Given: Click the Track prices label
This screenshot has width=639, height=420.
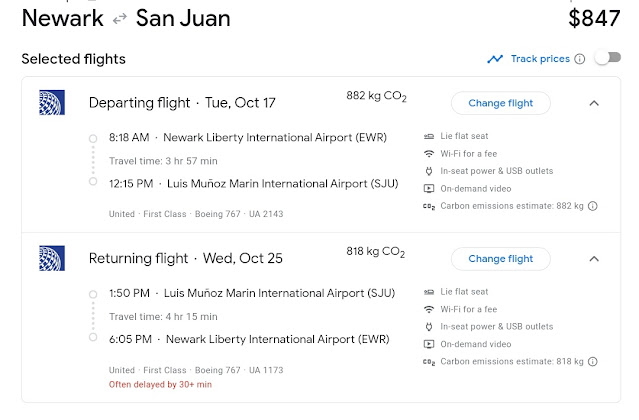Looking at the screenshot, I should (540, 59).
